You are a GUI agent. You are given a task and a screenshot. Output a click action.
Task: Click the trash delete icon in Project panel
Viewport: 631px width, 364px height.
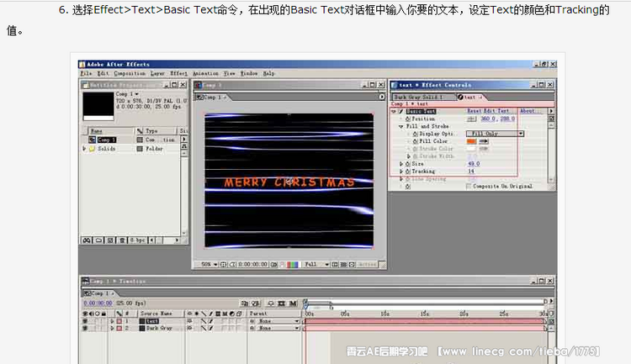(x=122, y=240)
